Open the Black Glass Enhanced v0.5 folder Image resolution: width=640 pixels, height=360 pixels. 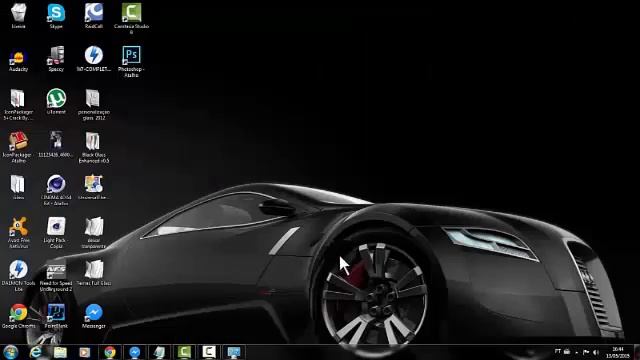pyautogui.click(x=93, y=147)
